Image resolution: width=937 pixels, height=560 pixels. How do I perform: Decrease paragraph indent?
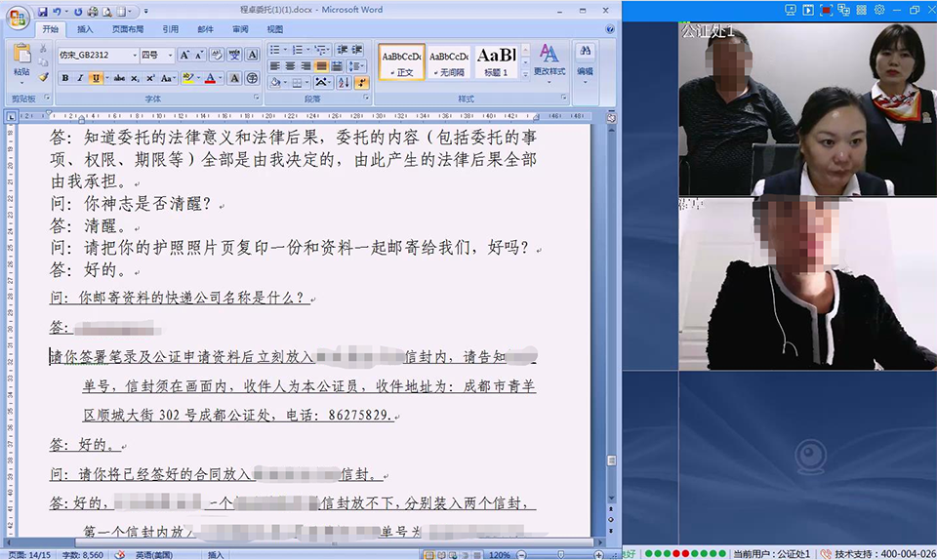point(343,50)
